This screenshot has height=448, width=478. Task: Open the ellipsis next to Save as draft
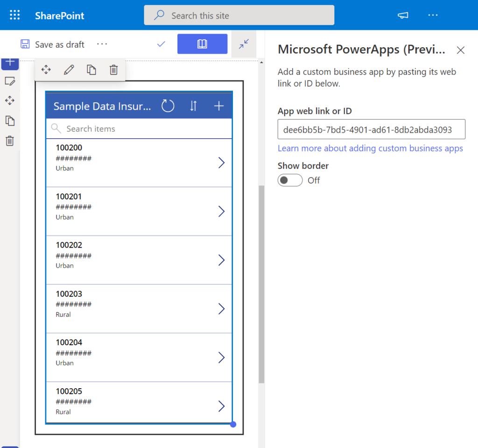(x=102, y=44)
